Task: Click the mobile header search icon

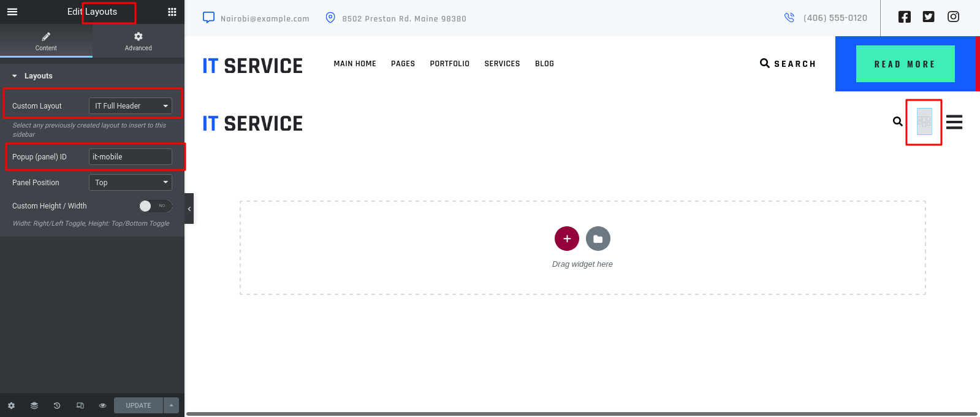Action: click(898, 121)
